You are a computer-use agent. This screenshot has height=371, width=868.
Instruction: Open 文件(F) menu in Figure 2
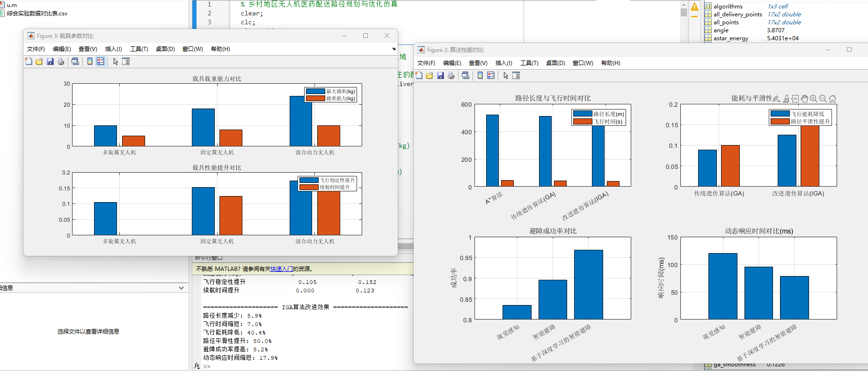pos(426,63)
